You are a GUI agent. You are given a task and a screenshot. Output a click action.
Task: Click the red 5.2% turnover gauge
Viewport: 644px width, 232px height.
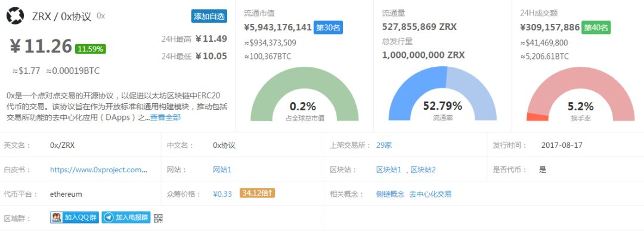(x=580, y=94)
